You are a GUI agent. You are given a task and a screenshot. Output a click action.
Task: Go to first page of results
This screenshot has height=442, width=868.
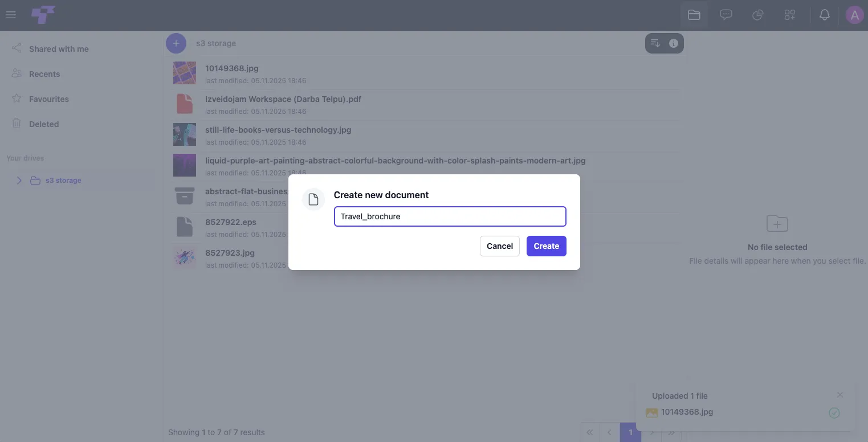point(590,432)
